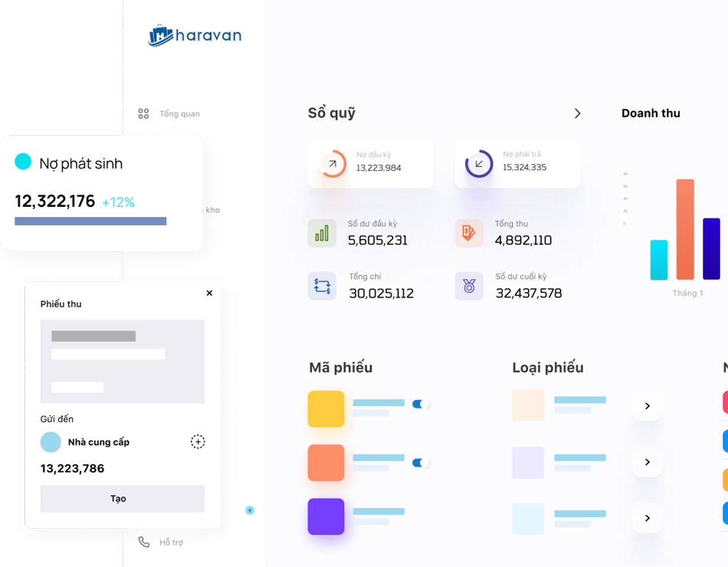The width and height of the screenshot is (728, 567).
Task: Click the Nhà cung cấp avatar circle
Action: (51, 442)
